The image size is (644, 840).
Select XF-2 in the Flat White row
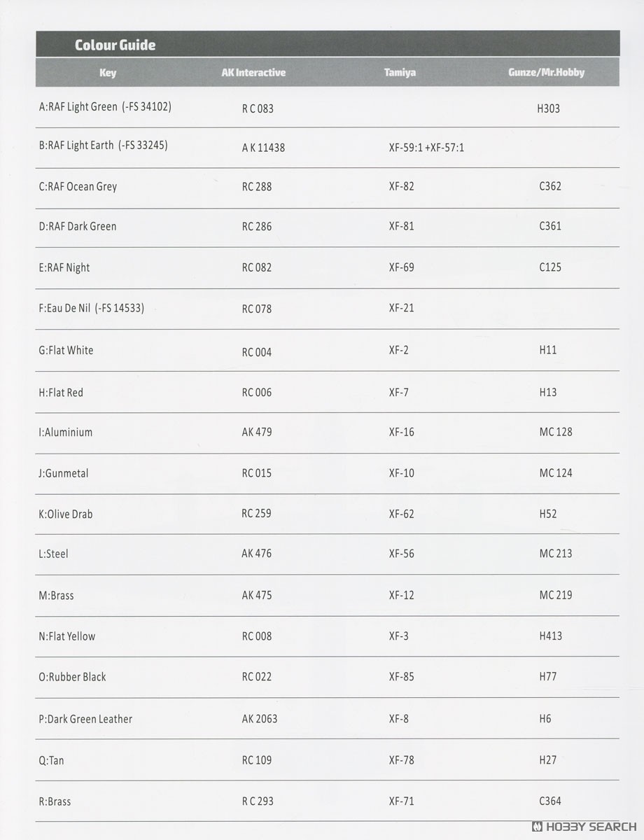point(398,349)
